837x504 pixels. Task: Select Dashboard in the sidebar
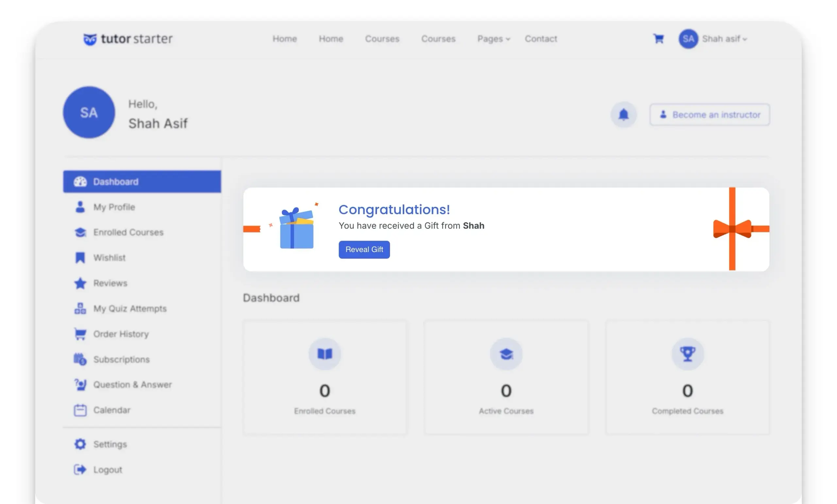142,181
